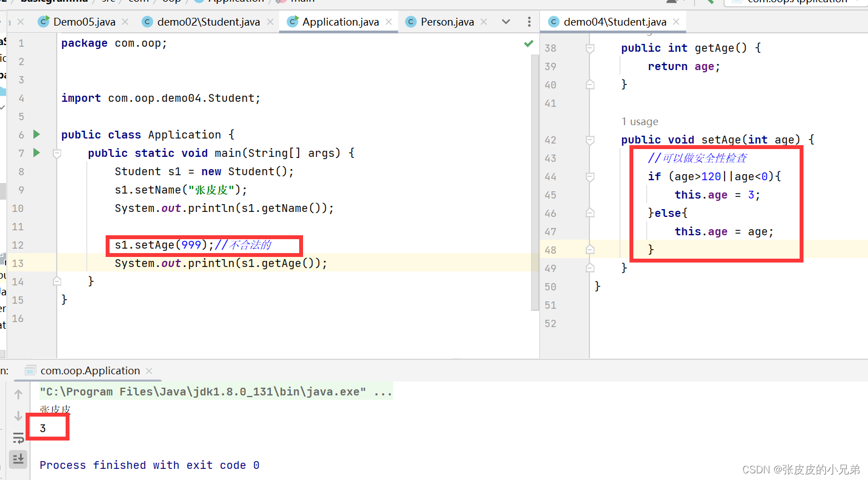Screen dimensions: 868x480
Task: Click the System.out.println(s1.getAge()) line
Action: (x=221, y=263)
